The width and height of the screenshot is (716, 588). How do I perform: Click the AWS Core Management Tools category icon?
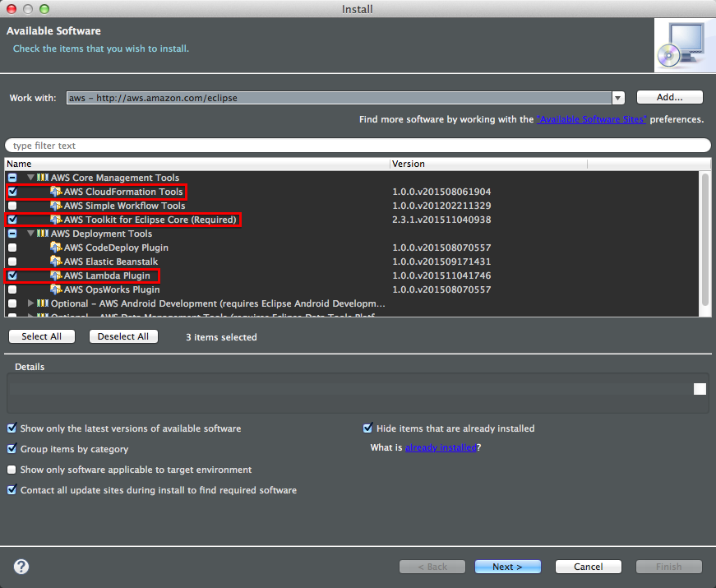[41, 178]
